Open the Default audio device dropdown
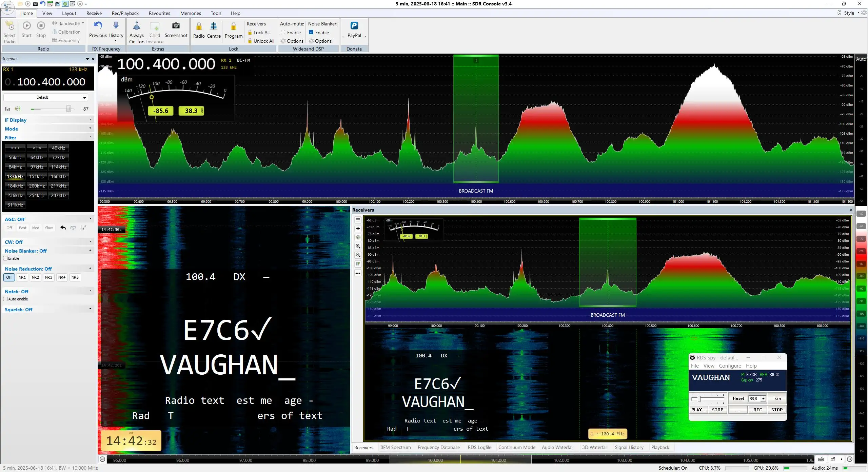Screen dimensions: 868x472 tap(46, 97)
